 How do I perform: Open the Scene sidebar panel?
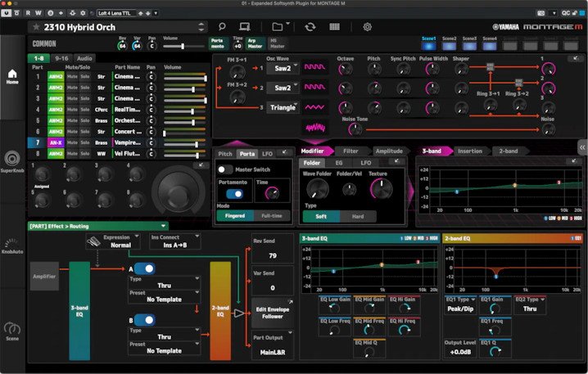(12, 330)
